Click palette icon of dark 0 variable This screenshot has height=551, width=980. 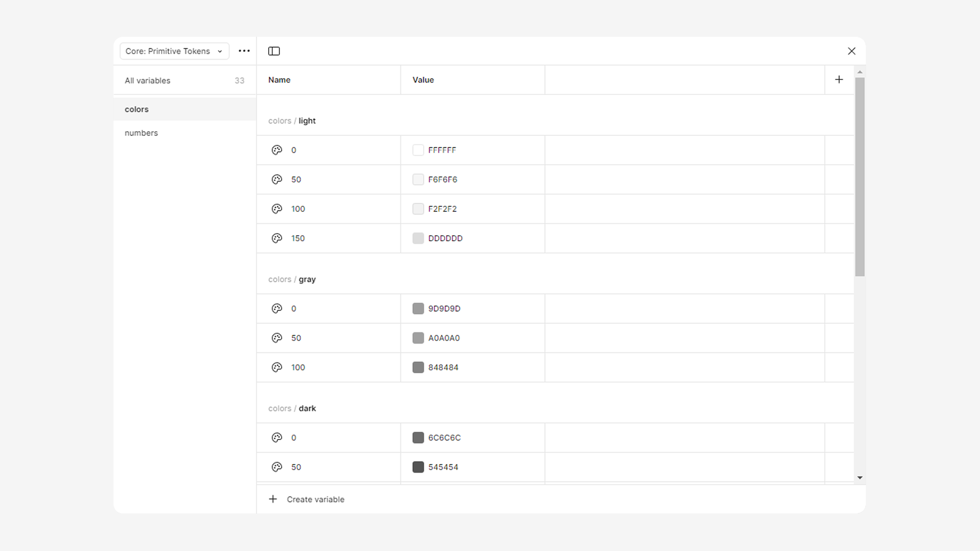point(277,438)
